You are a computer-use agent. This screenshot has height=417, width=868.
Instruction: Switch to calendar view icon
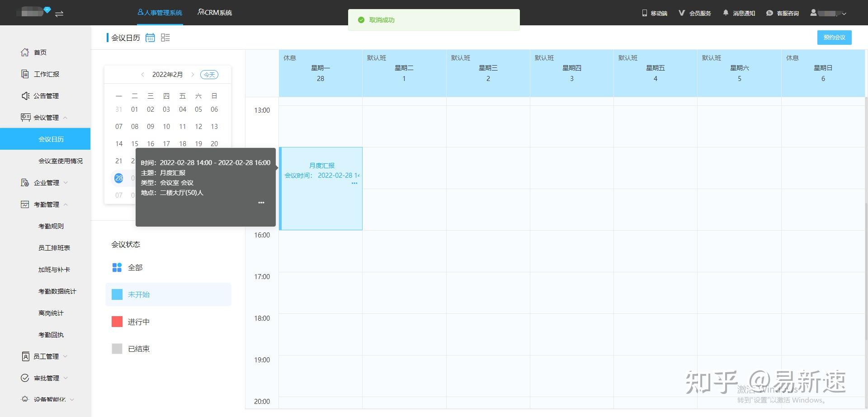pyautogui.click(x=150, y=38)
